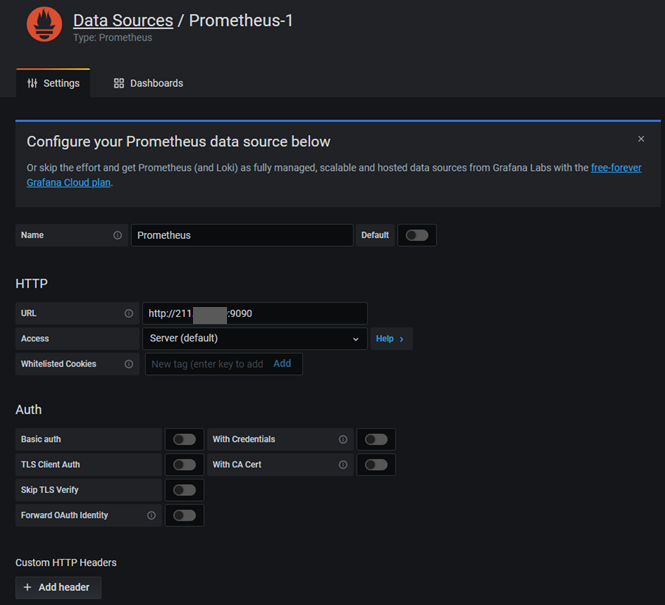Toggle the Default data source switch
The height and width of the screenshot is (605, 665).
point(417,235)
